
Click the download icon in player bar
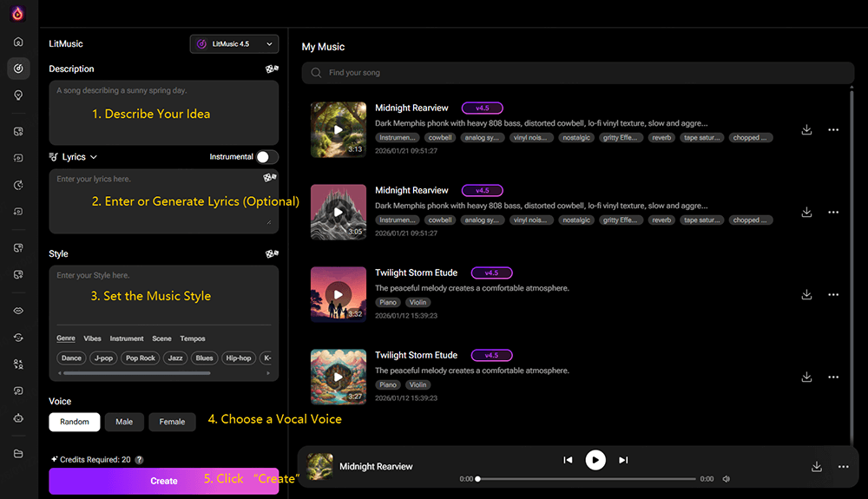click(817, 466)
